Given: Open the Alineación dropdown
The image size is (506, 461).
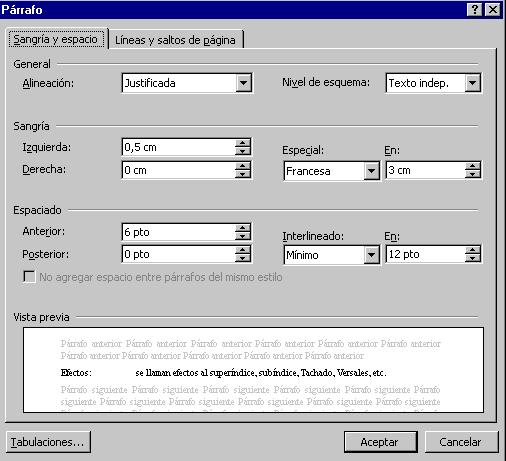Looking at the screenshot, I should tap(243, 83).
